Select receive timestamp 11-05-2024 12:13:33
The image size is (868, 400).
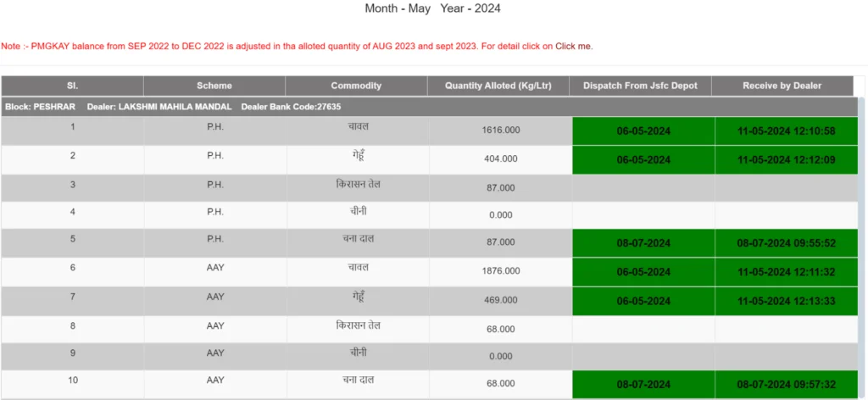click(x=786, y=300)
